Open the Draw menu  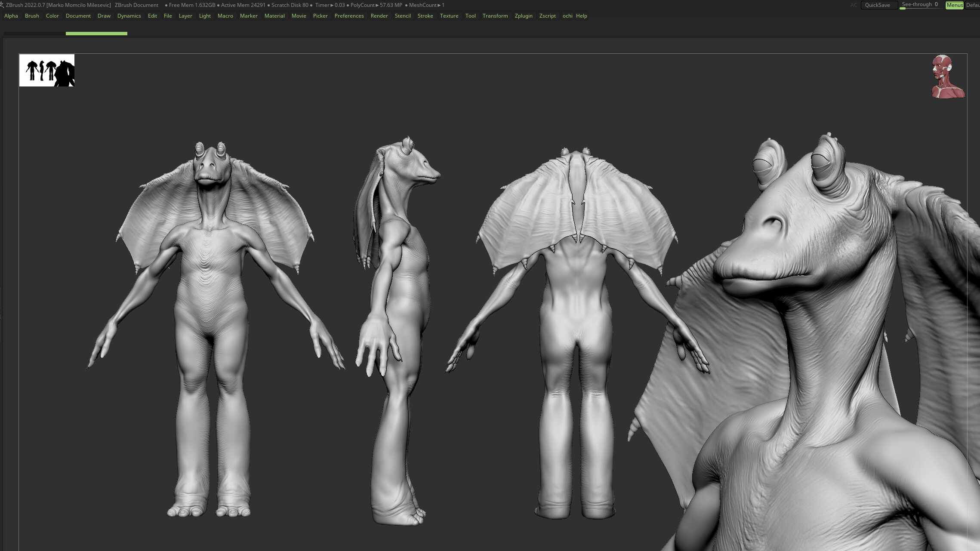tap(104, 15)
